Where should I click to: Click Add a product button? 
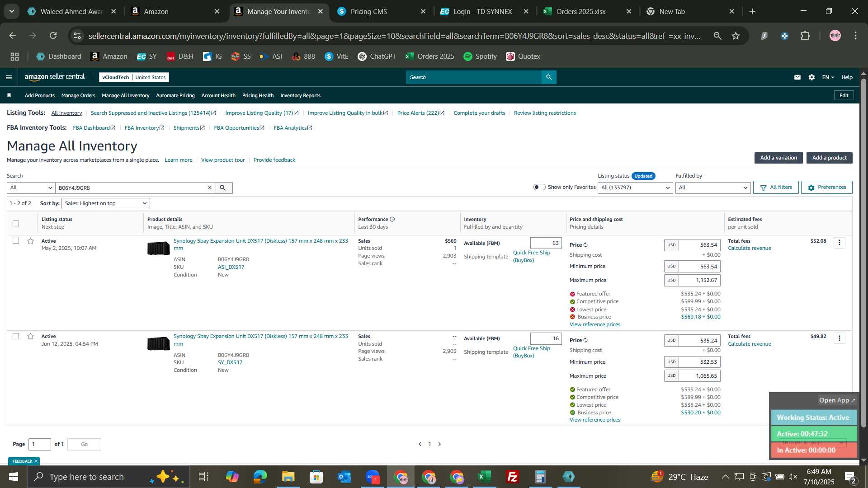click(829, 158)
